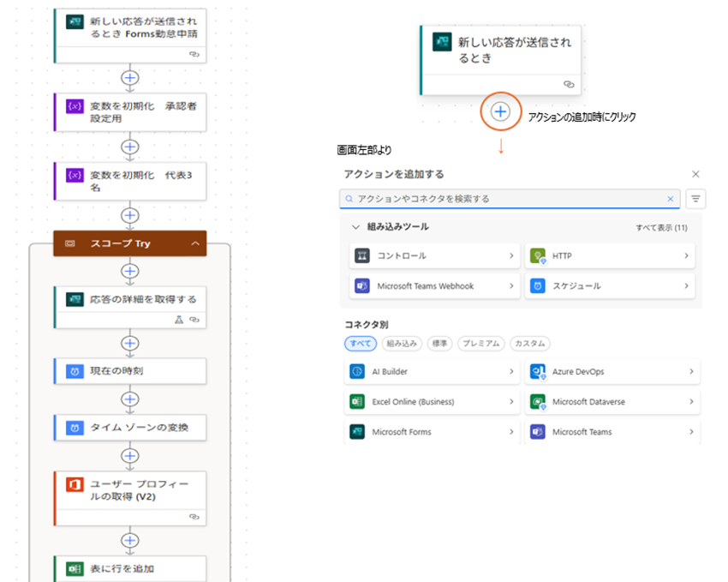
Task: Open the 現在の時刻 action
Action: (x=130, y=370)
